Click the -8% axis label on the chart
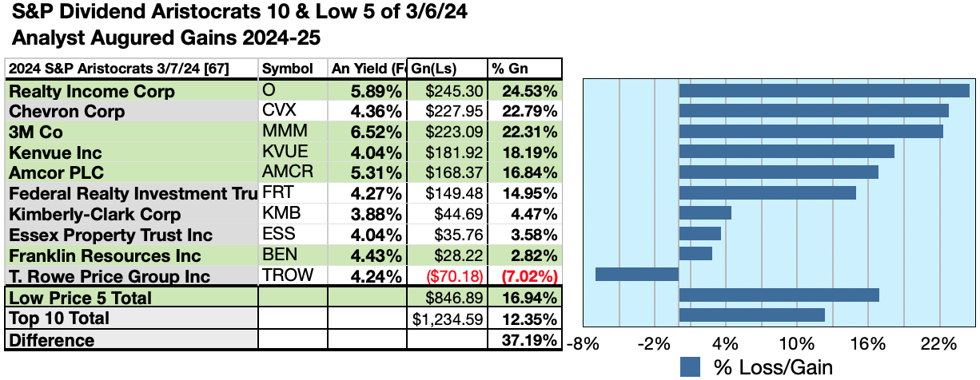Screen dimensions: 980x380 point(581,344)
